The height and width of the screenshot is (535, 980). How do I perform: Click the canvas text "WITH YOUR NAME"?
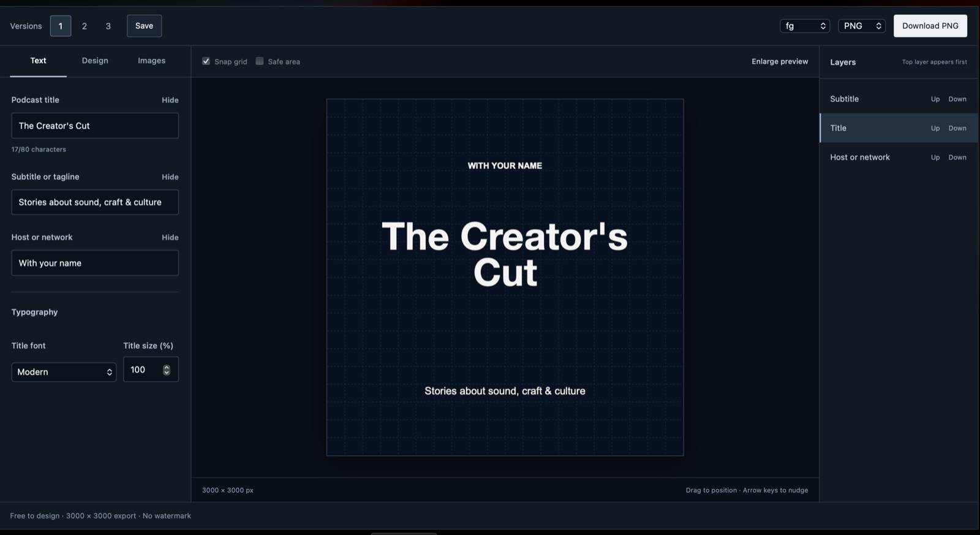click(x=505, y=165)
